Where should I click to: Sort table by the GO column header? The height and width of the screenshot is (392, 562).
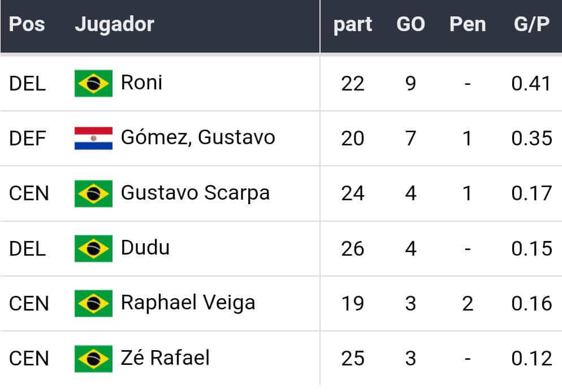410,24
